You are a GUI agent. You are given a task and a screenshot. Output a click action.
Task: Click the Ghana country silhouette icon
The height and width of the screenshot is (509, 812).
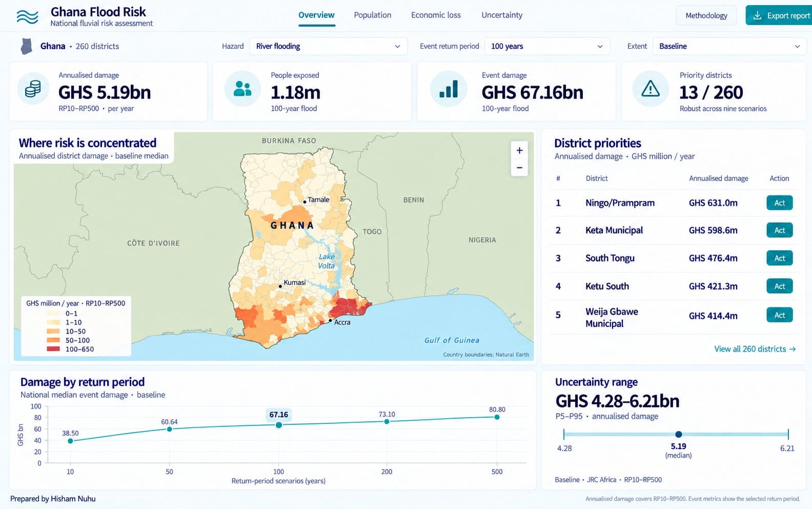pos(26,46)
